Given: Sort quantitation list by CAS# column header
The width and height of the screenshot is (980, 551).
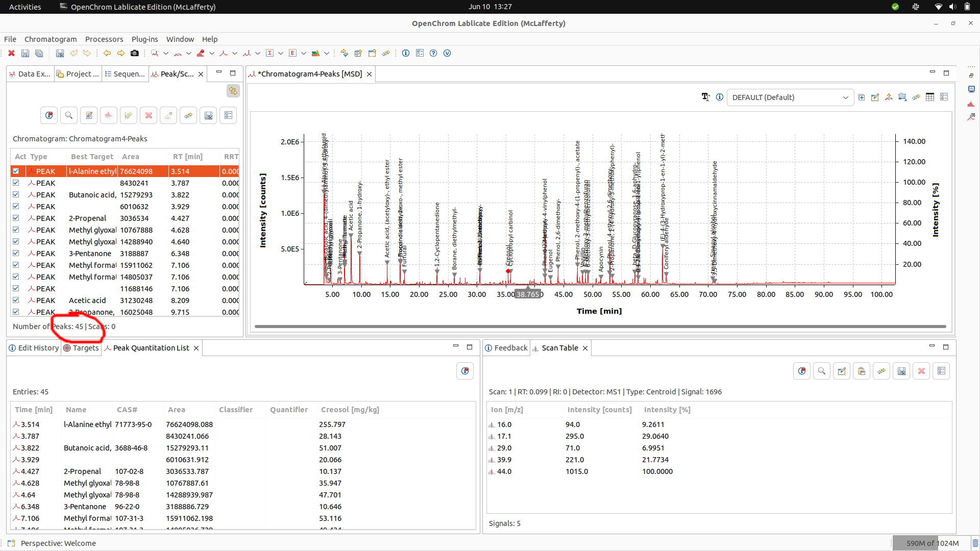Looking at the screenshot, I should pyautogui.click(x=127, y=410).
